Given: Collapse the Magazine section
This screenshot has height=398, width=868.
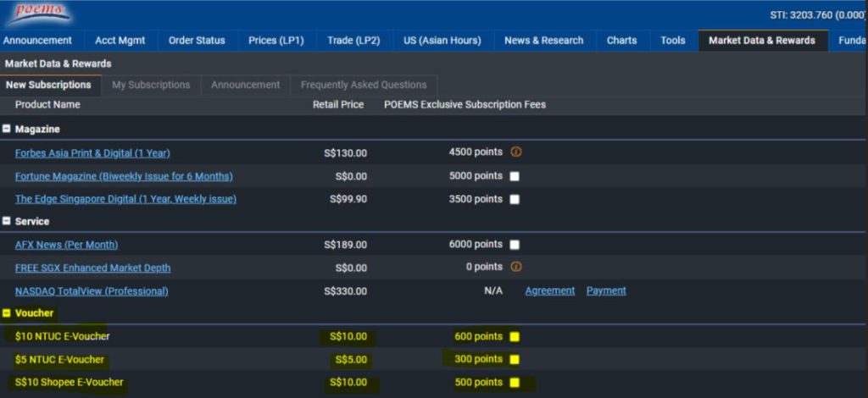Looking at the screenshot, I should click(7, 130).
